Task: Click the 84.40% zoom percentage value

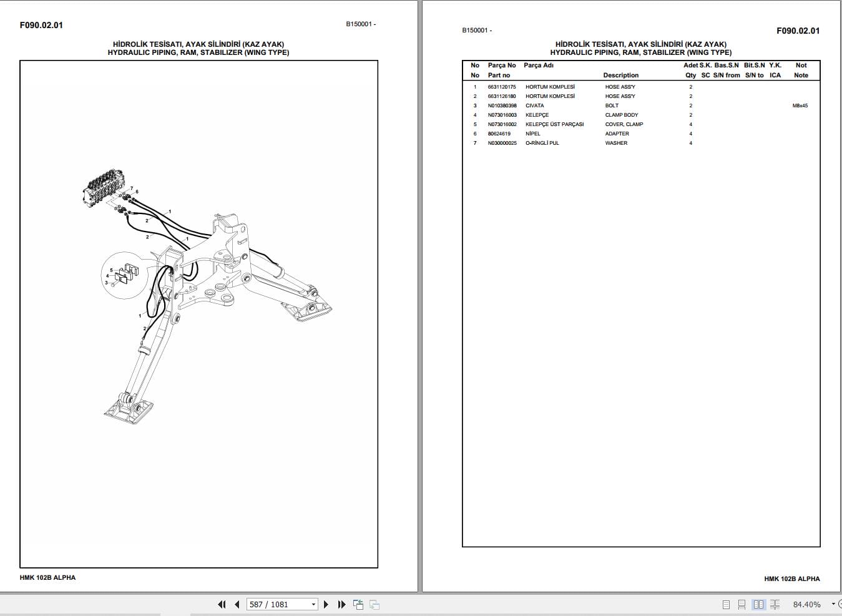Action: coord(808,604)
